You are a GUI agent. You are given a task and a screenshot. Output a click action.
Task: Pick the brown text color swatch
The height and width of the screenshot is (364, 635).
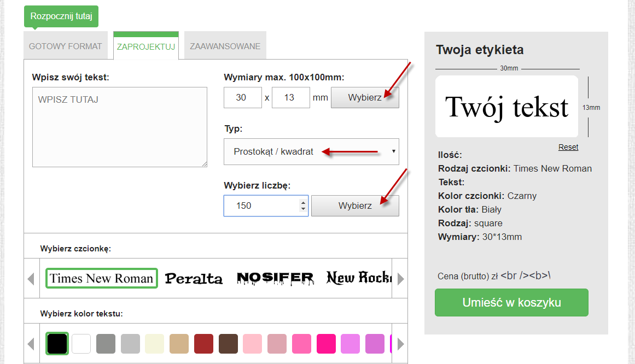(229, 344)
